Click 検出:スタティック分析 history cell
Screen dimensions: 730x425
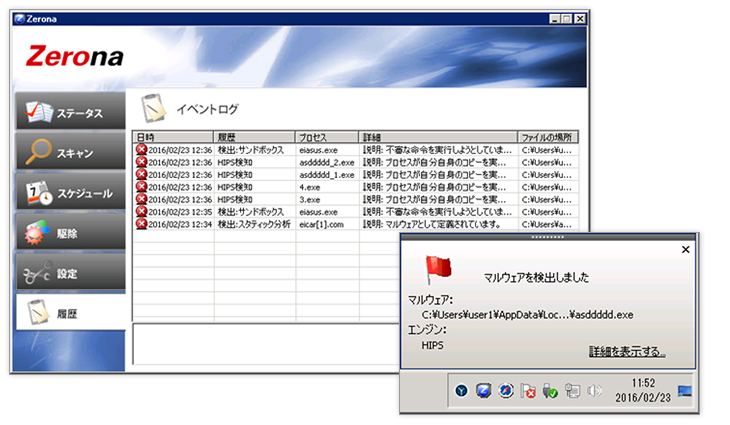pyautogui.click(x=254, y=224)
